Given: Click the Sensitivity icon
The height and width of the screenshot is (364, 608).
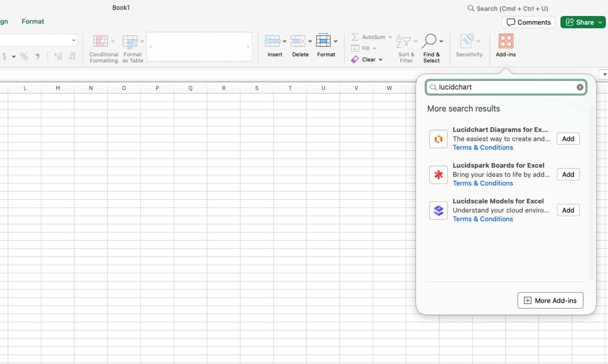Looking at the screenshot, I should coord(467,41).
